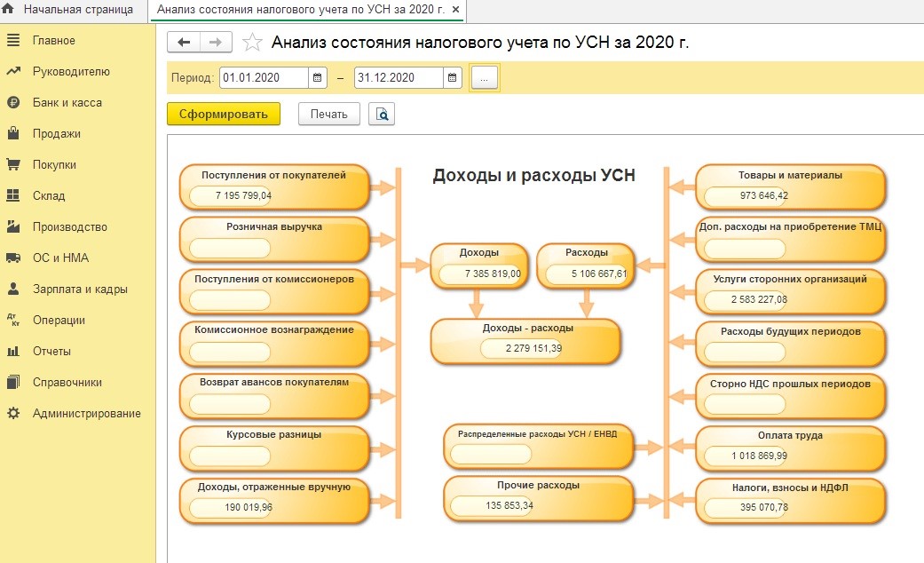The height and width of the screenshot is (563, 924).
Task: Open the Сторно НДС прошлых периодов block
Action: click(790, 395)
